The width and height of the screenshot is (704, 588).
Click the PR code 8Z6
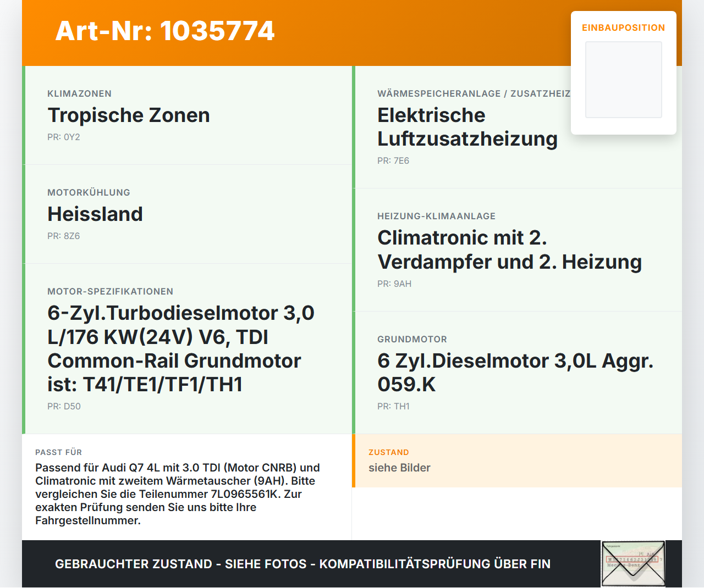click(x=64, y=236)
